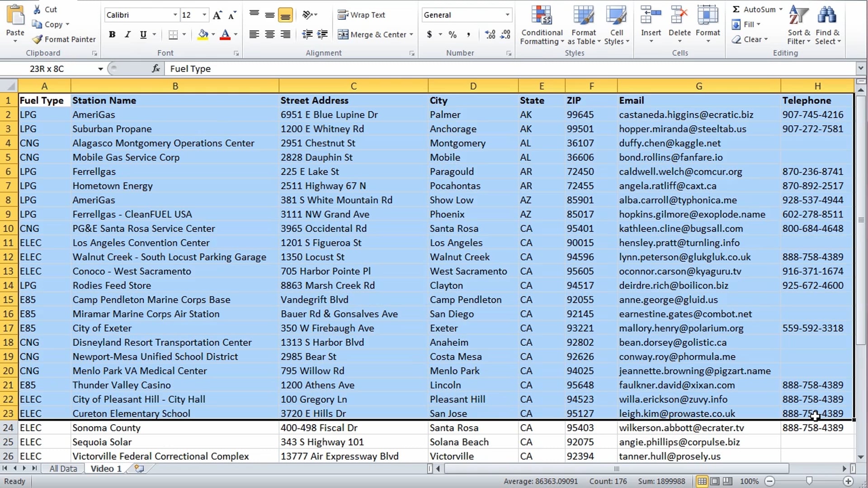Decrease indent in the Alignment group

click(307, 34)
